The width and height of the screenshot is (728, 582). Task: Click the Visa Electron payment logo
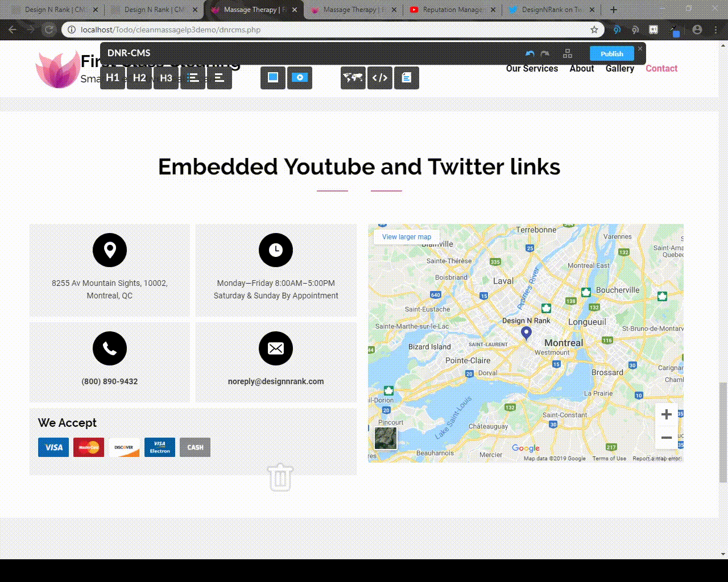click(160, 447)
